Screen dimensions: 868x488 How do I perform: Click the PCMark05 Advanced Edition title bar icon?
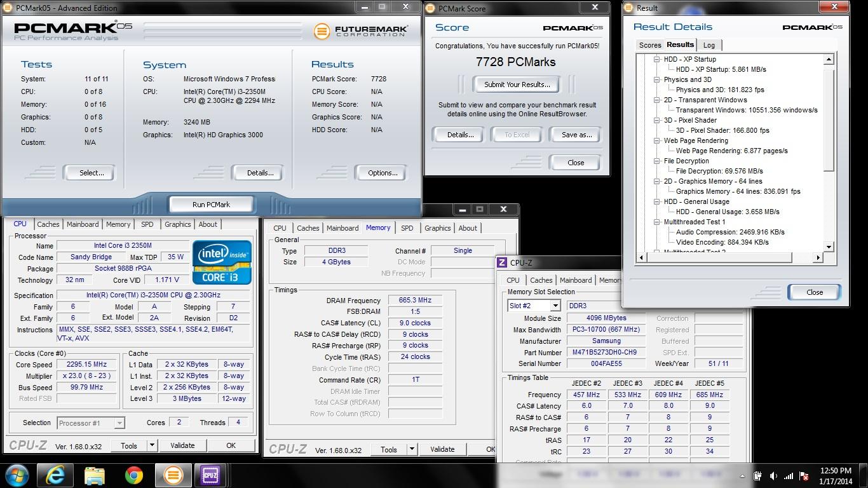[8, 8]
